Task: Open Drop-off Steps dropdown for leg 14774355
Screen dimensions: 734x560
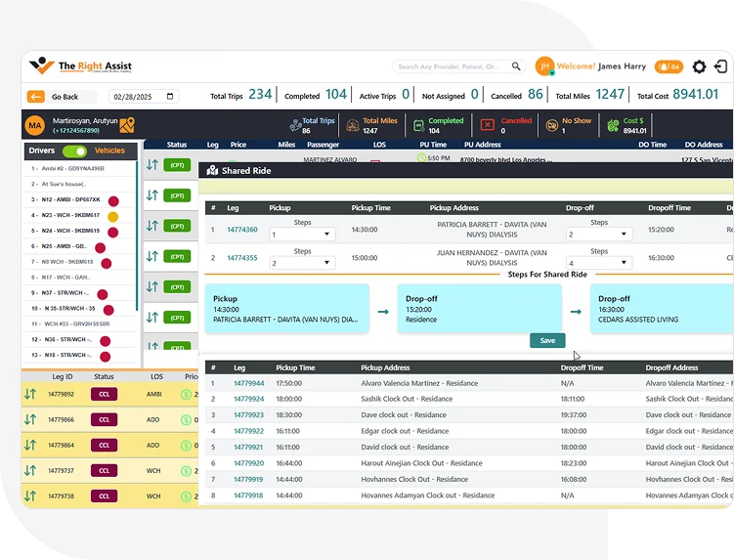Action: point(599,263)
